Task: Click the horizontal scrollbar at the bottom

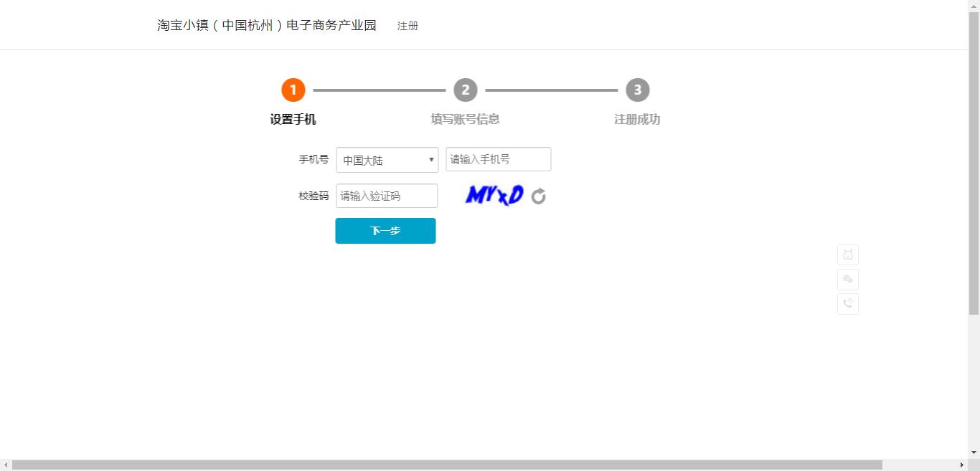Action: (x=443, y=465)
